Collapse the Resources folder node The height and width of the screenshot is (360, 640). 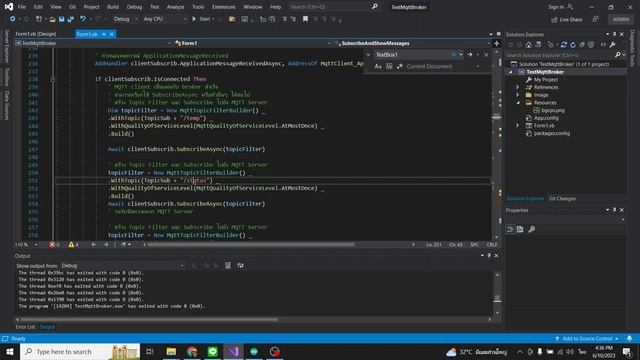tap(518, 103)
